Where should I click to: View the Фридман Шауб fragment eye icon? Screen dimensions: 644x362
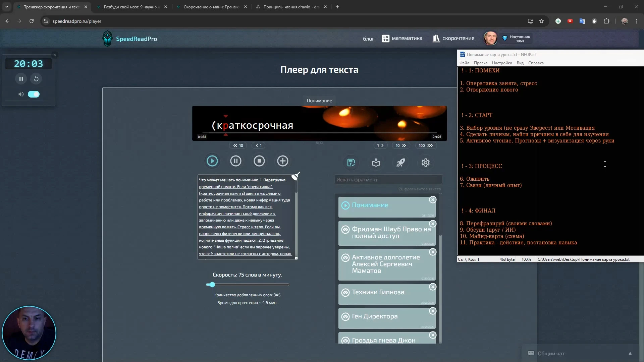point(345,230)
